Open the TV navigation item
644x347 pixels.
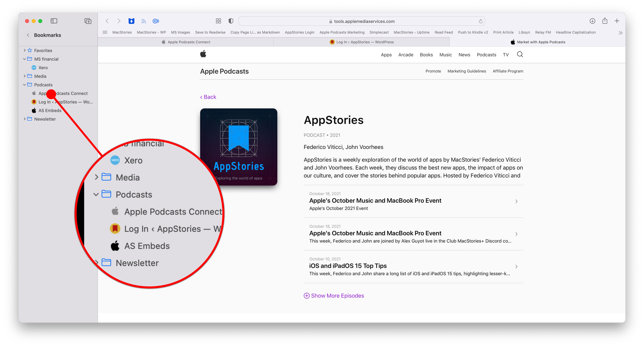(x=506, y=55)
